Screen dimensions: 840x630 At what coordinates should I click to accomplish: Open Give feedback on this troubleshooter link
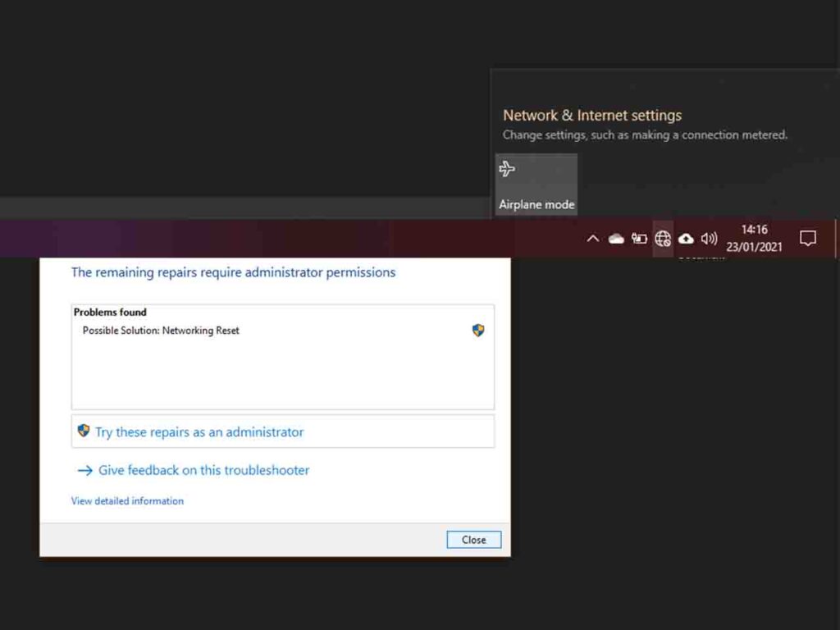pyautogui.click(x=203, y=471)
